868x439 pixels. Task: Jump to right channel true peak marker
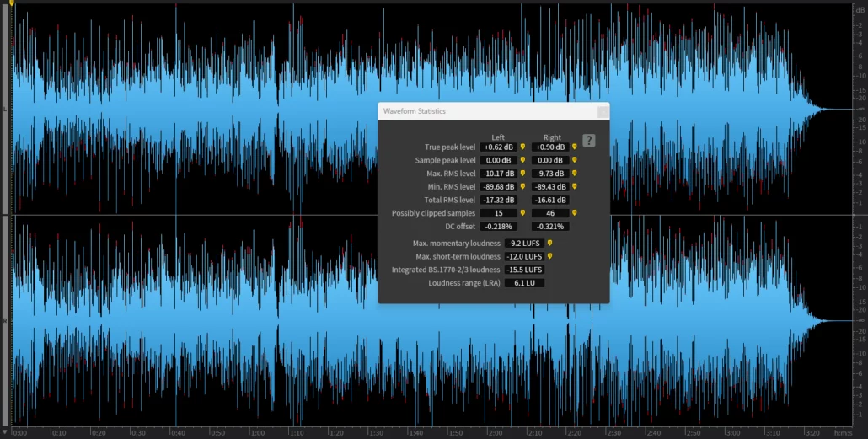575,147
